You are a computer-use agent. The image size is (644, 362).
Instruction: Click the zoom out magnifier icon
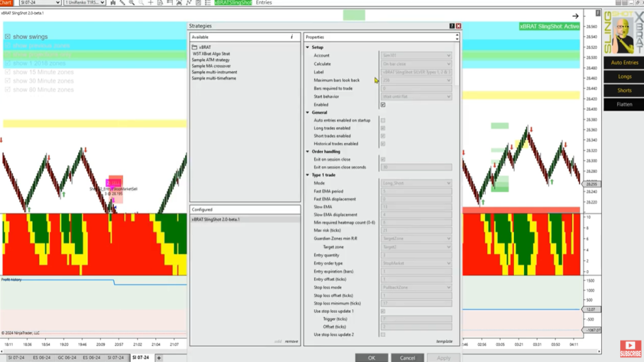[x=142, y=3]
